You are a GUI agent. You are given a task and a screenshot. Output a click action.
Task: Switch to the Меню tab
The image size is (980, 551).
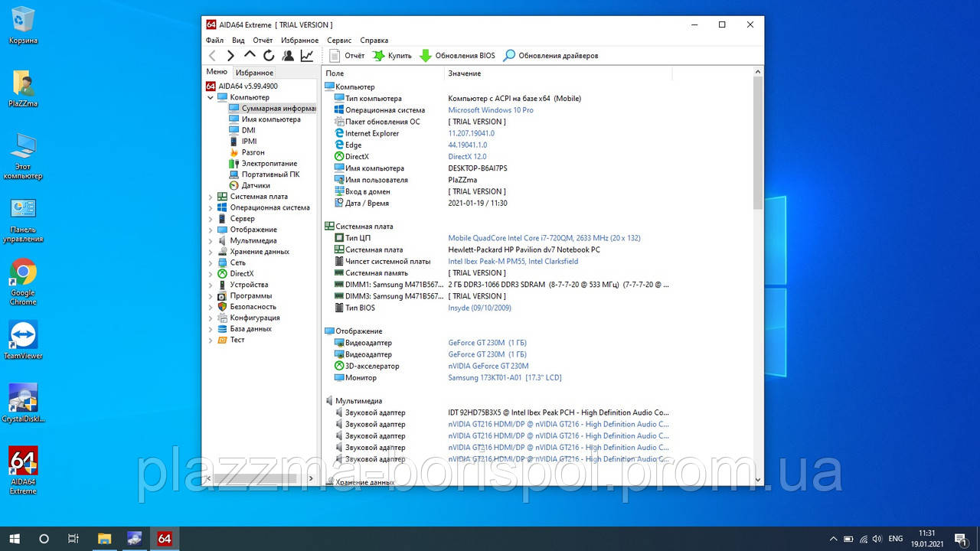coord(217,72)
